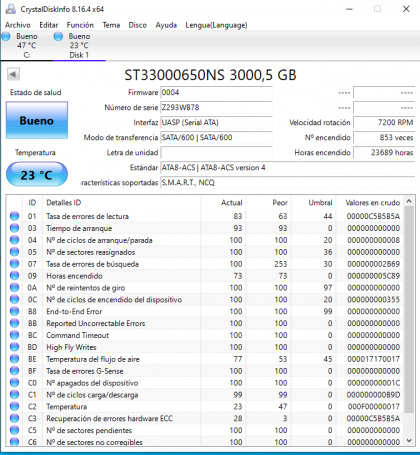Select the Disk 1 tab at 23 °C

[79, 45]
